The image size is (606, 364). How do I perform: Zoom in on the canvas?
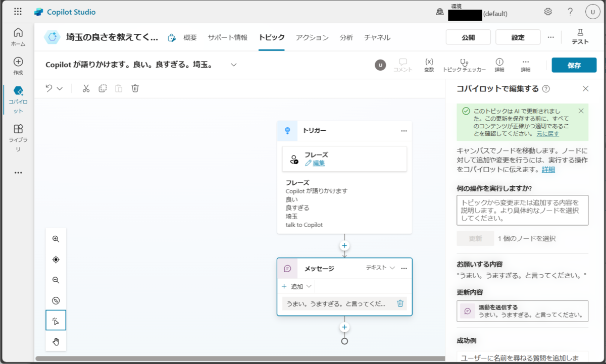pyautogui.click(x=56, y=239)
